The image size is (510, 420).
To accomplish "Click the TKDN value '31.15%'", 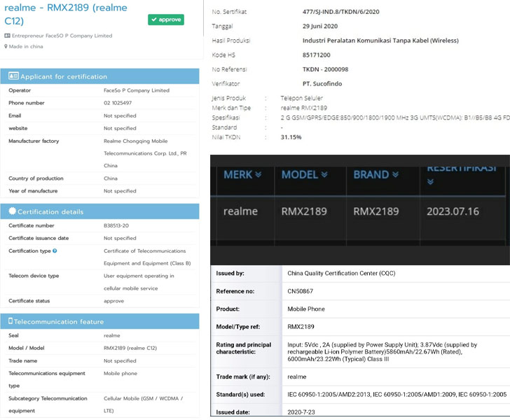I will (291, 137).
